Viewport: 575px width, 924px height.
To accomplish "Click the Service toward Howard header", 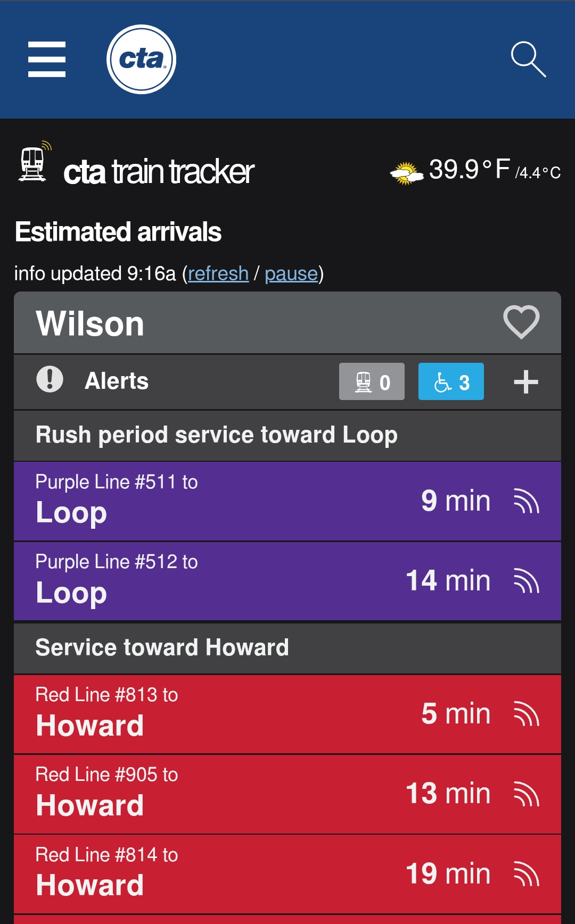I will coord(162,648).
